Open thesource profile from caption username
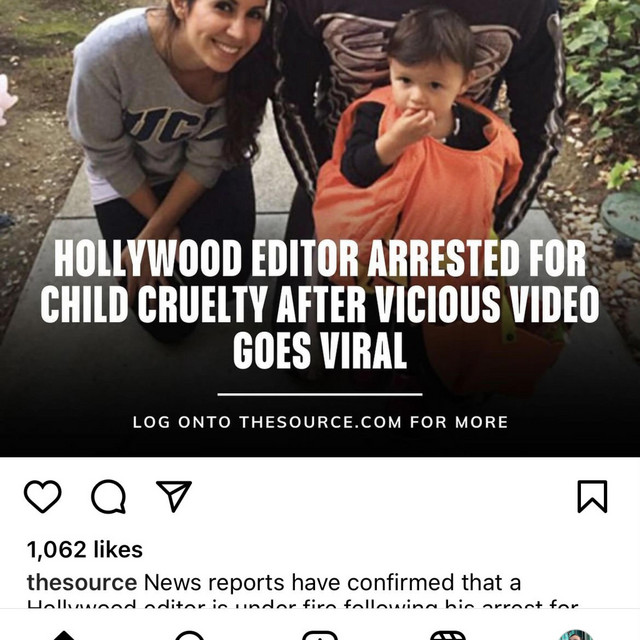This screenshot has width=640, height=640. [82, 582]
